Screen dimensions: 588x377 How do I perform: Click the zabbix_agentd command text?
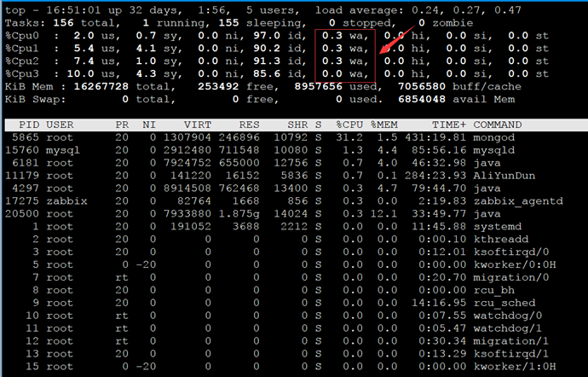pos(518,201)
